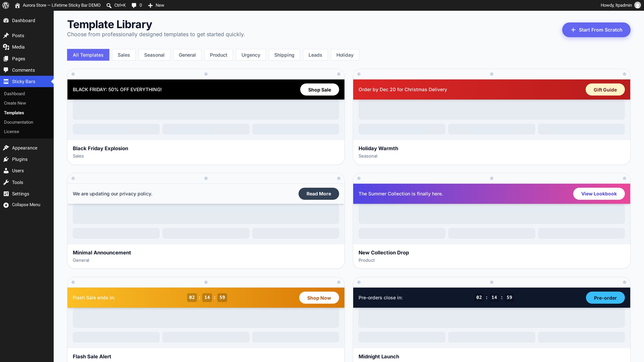The width and height of the screenshot is (644, 362).
Task: Click the Users person icon
Action: [x=6, y=170]
